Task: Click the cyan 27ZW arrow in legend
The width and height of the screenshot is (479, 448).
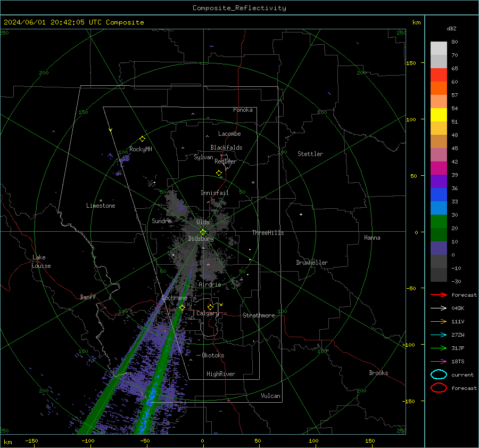Action: click(x=439, y=335)
